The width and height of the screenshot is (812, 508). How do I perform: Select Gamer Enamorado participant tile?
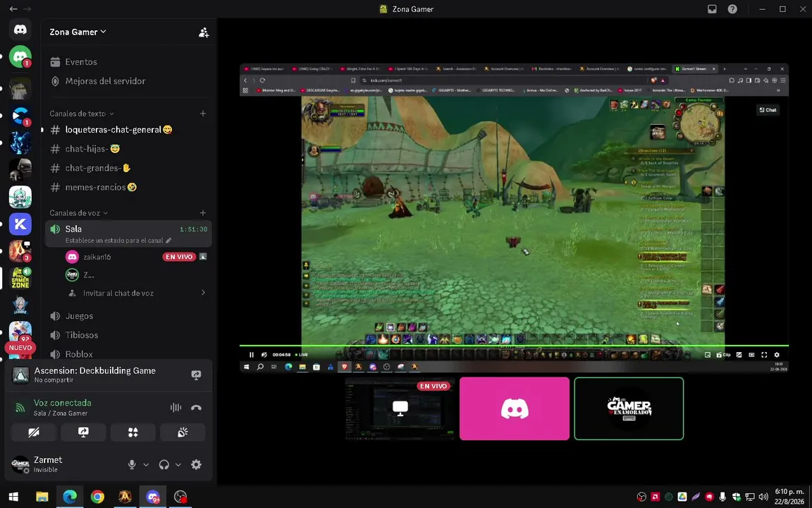[x=629, y=409]
